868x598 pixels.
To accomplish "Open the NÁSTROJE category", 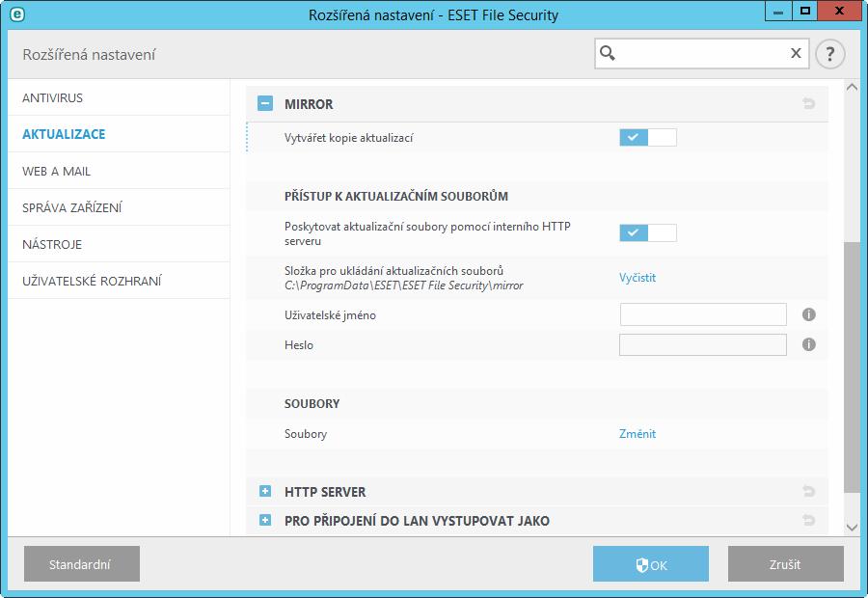I will tap(119, 244).
